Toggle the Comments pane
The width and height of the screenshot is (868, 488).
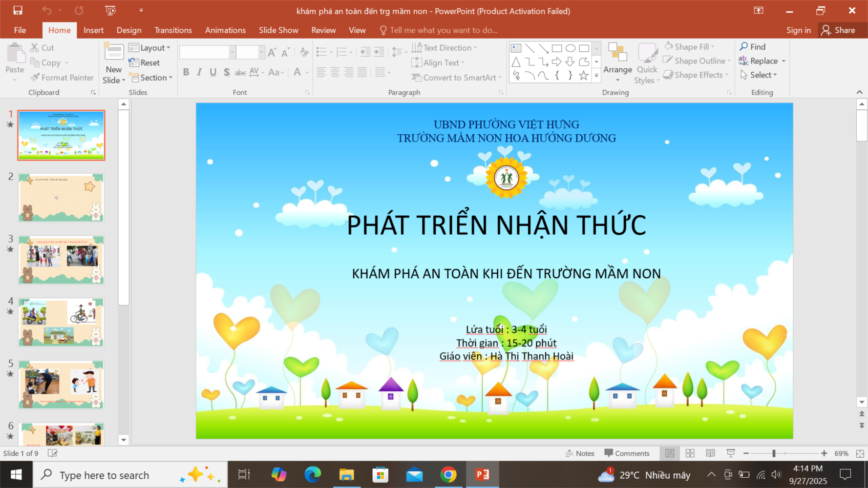pyautogui.click(x=627, y=453)
